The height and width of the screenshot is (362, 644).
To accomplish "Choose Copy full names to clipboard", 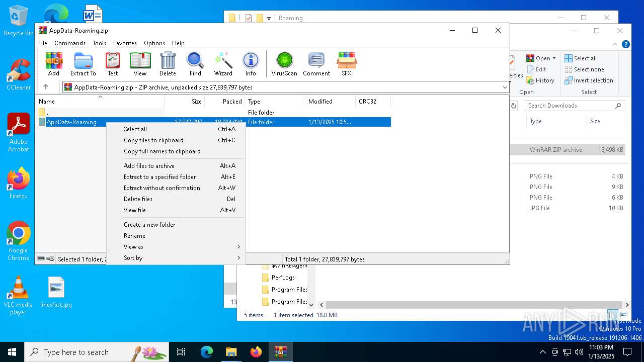I will pos(176,151).
